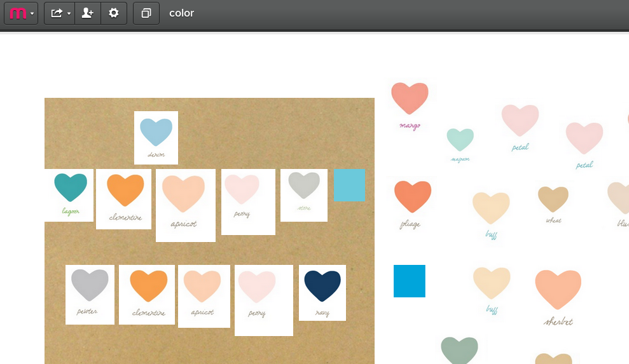Image resolution: width=629 pixels, height=364 pixels.
Task: Click the wheat heart image
Action: pos(553,205)
